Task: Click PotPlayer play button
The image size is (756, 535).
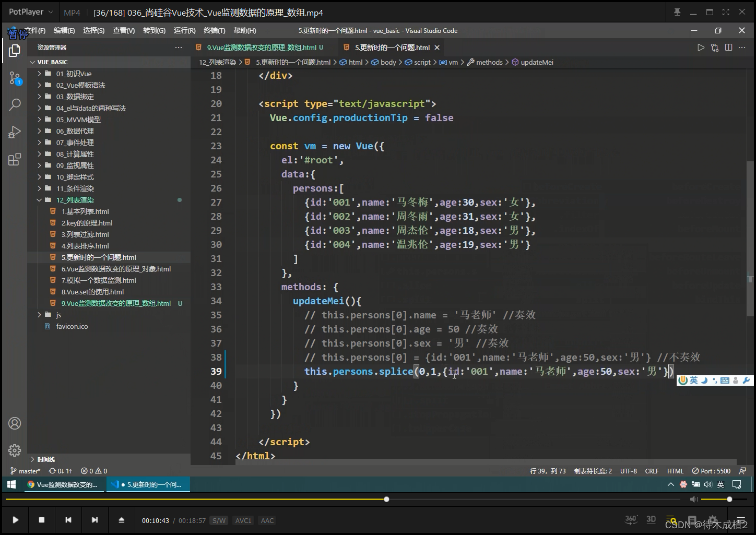Action: click(x=15, y=520)
